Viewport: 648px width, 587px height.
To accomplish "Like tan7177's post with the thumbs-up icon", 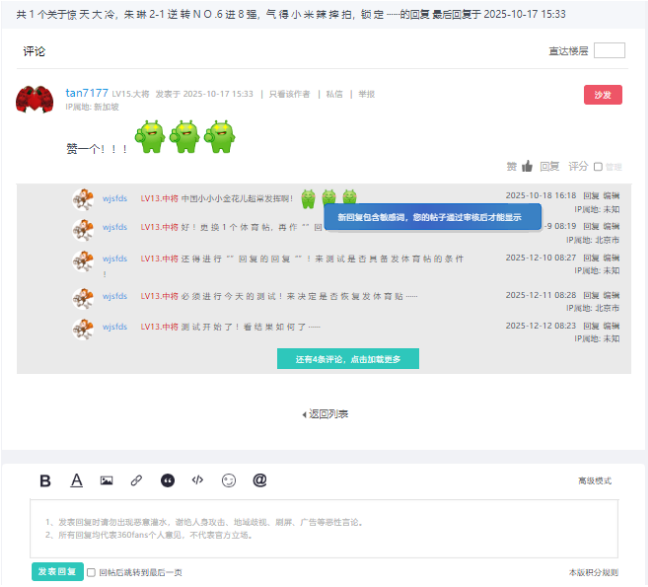I will [x=527, y=166].
